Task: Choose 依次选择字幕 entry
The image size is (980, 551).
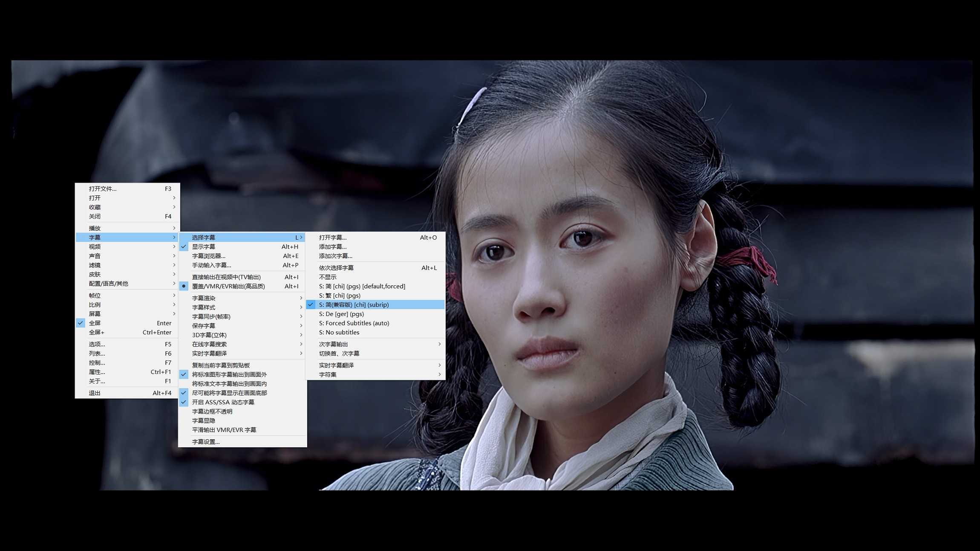Action: (x=375, y=268)
